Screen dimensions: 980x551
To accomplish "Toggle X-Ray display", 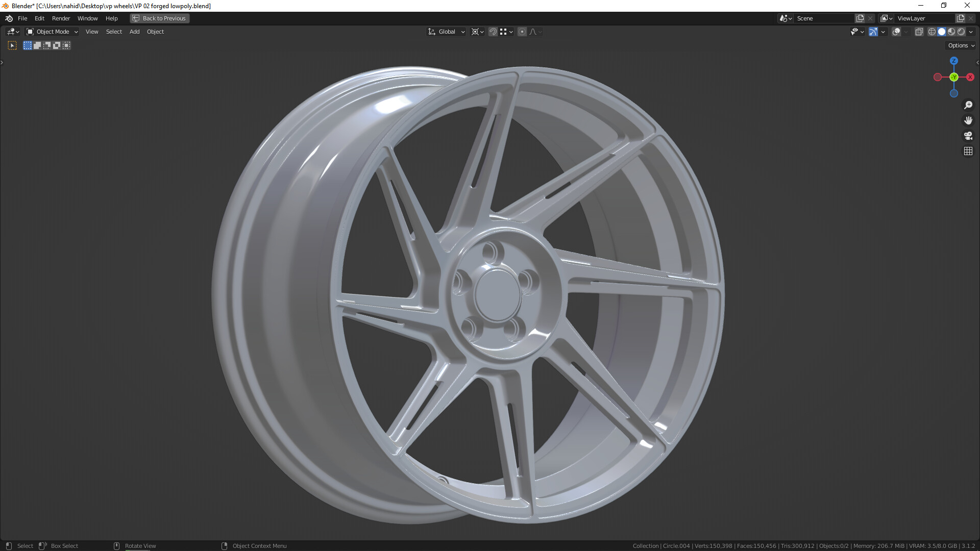I will [x=919, y=32].
